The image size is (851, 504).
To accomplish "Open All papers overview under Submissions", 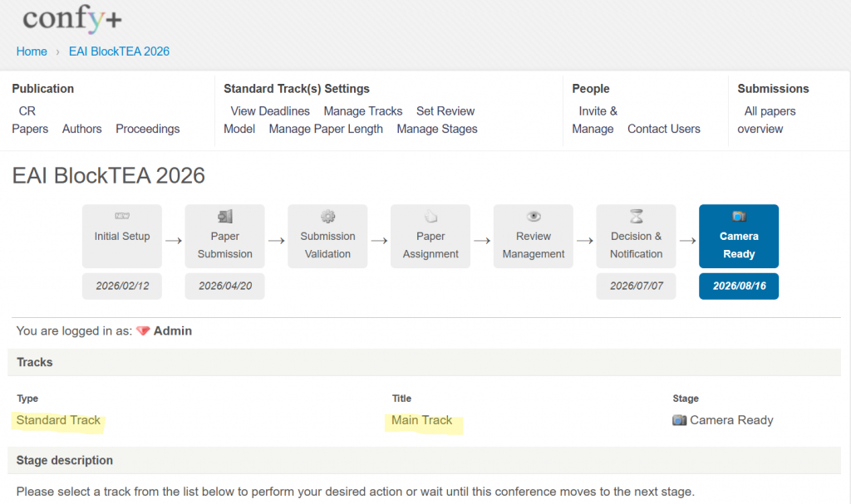I will click(766, 120).
